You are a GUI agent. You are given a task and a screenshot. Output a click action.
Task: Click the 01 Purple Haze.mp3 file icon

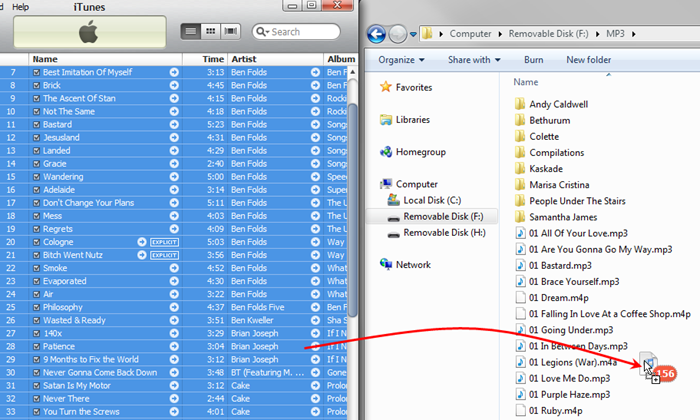520,395
